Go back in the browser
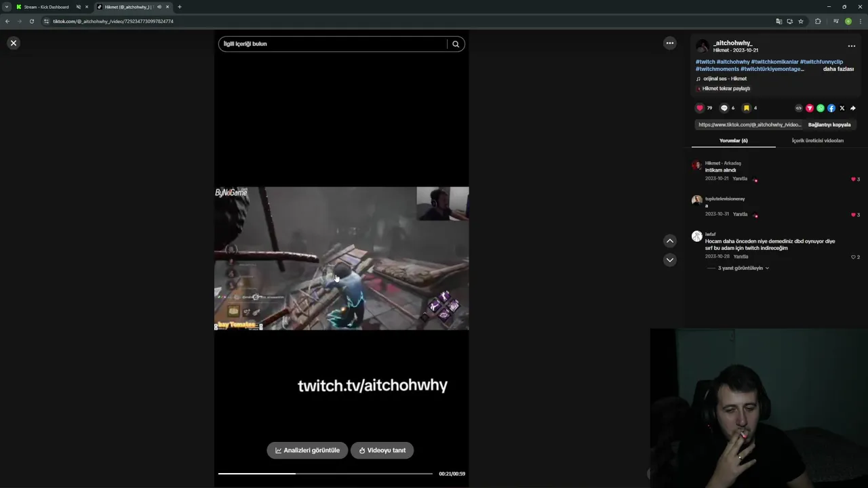 [x=7, y=21]
